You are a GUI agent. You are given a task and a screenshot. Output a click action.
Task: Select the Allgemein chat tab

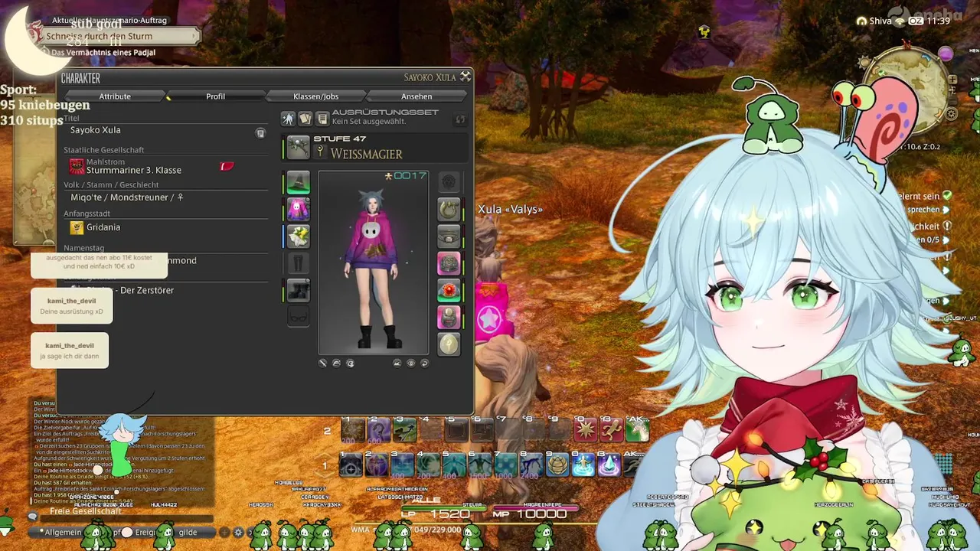point(63,532)
